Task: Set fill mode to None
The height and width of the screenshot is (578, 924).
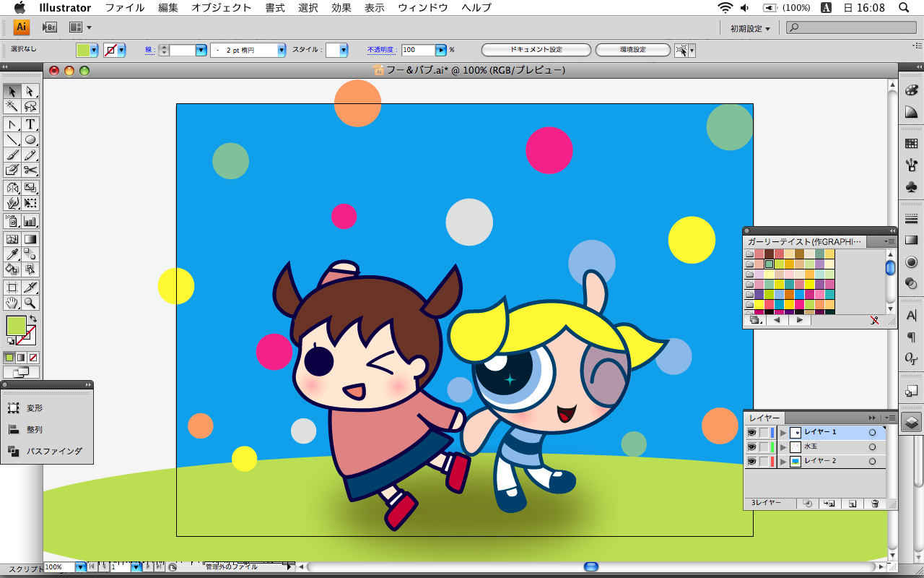Action: tap(33, 358)
